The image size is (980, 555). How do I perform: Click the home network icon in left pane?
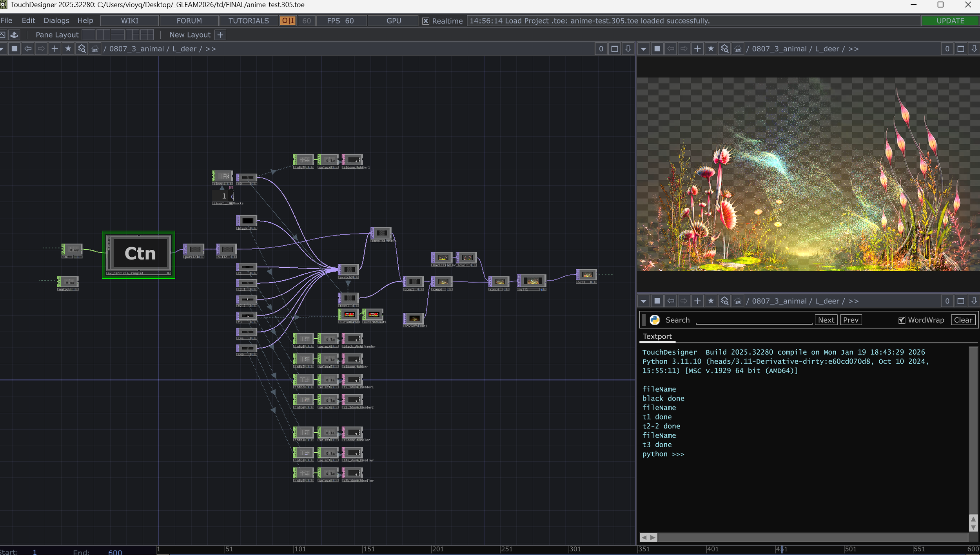[95, 49]
